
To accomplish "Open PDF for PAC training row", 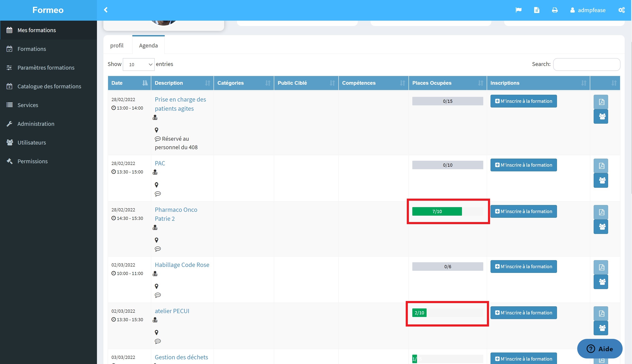I will tap(601, 166).
